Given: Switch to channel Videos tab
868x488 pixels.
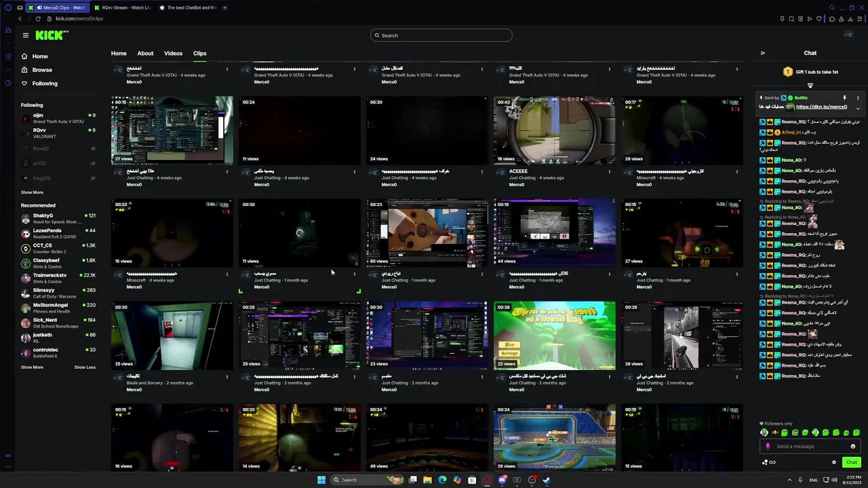Looking at the screenshot, I should (173, 53).
